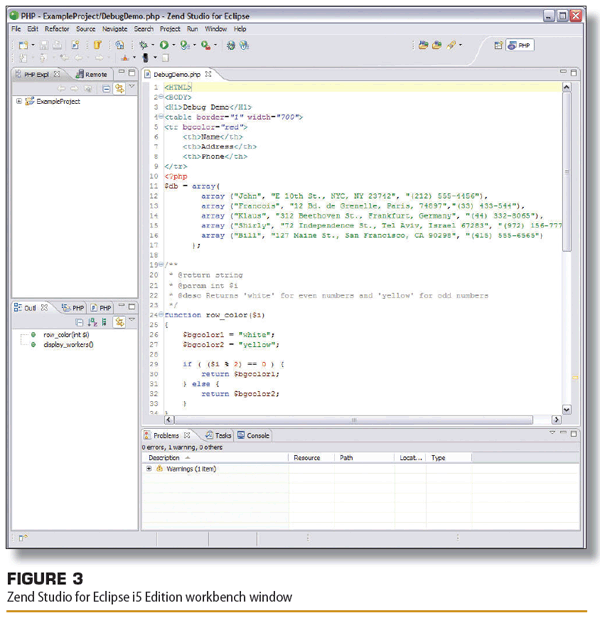
Task: Click the New file toolbar icon
Action: [23, 45]
